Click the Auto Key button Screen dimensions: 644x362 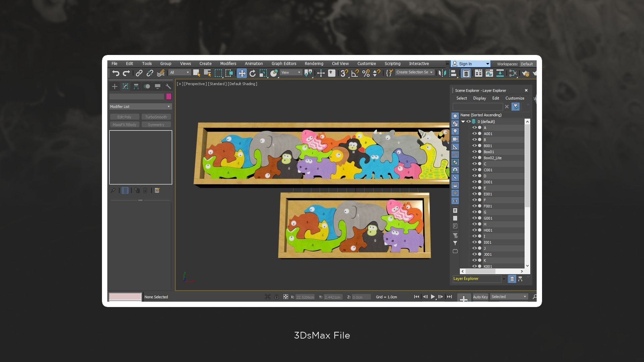(x=480, y=297)
